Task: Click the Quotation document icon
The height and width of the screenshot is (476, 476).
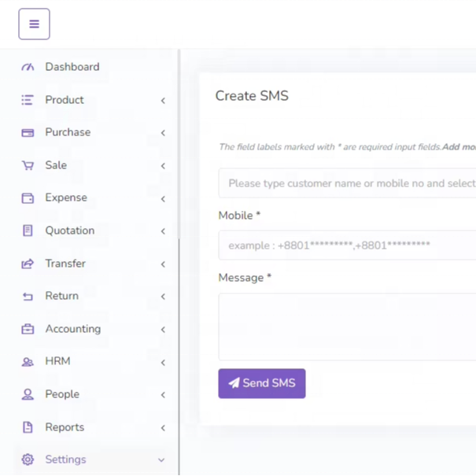Action: tap(28, 231)
